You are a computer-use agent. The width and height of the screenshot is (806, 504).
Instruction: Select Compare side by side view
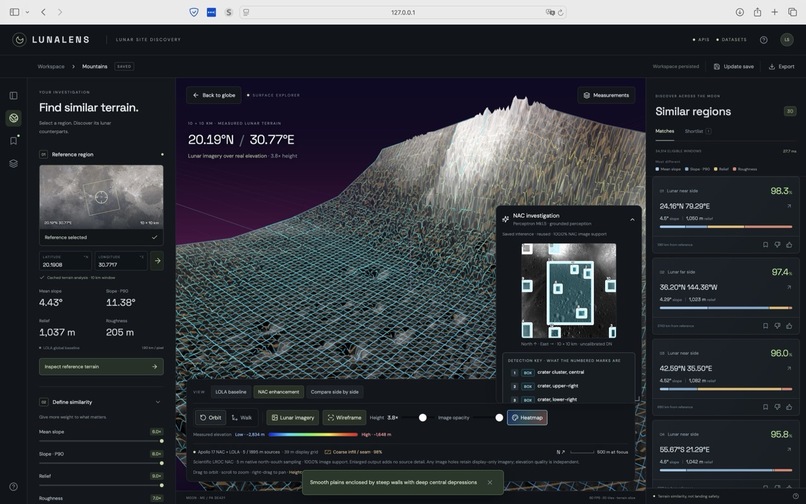[335, 392]
